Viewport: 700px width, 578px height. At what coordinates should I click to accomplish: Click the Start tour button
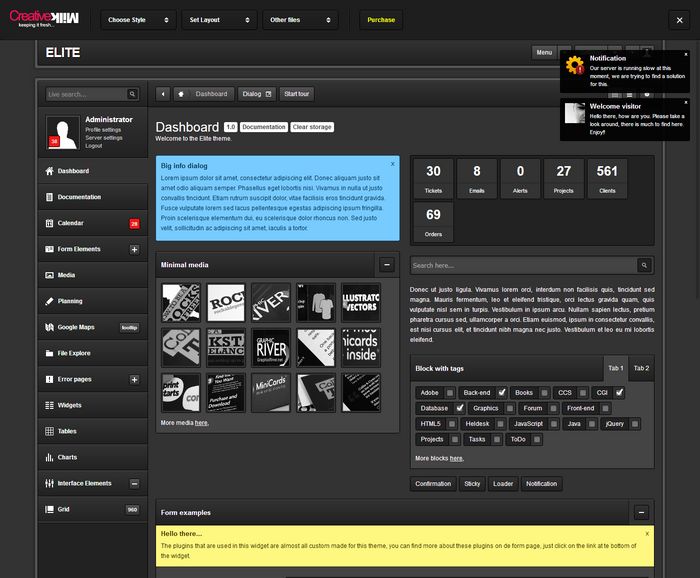[x=296, y=94]
